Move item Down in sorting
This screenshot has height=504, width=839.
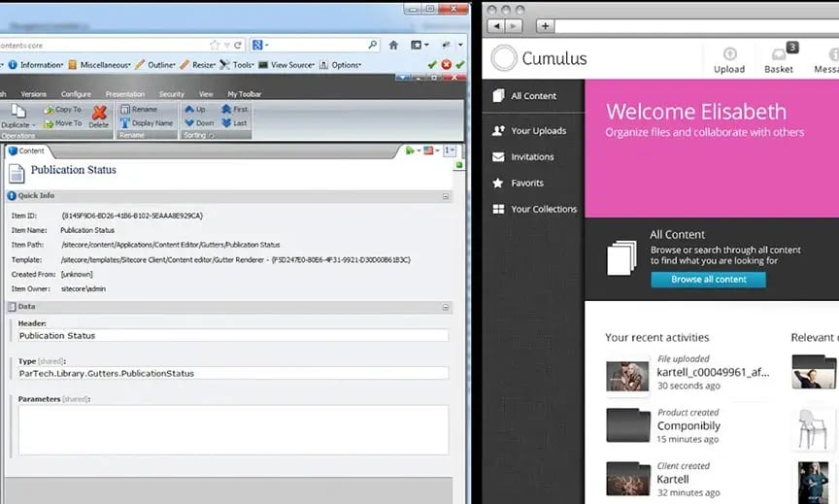(199, 123)
